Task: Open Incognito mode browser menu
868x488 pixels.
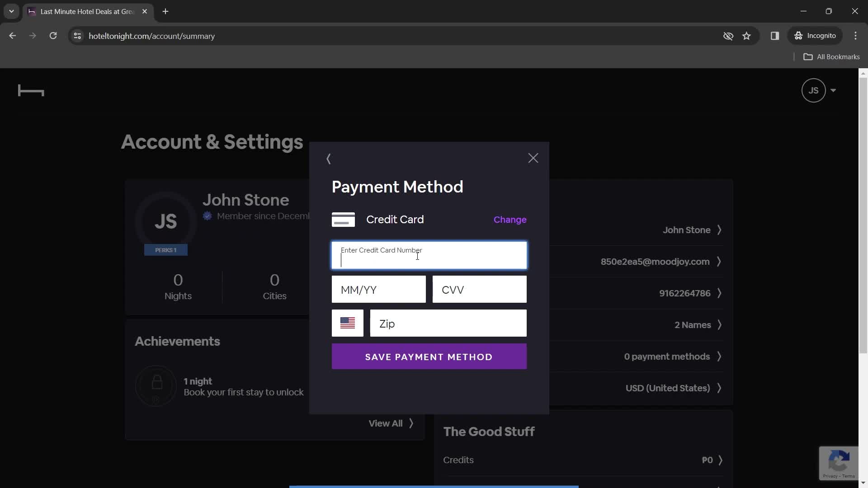Action: 820,36
